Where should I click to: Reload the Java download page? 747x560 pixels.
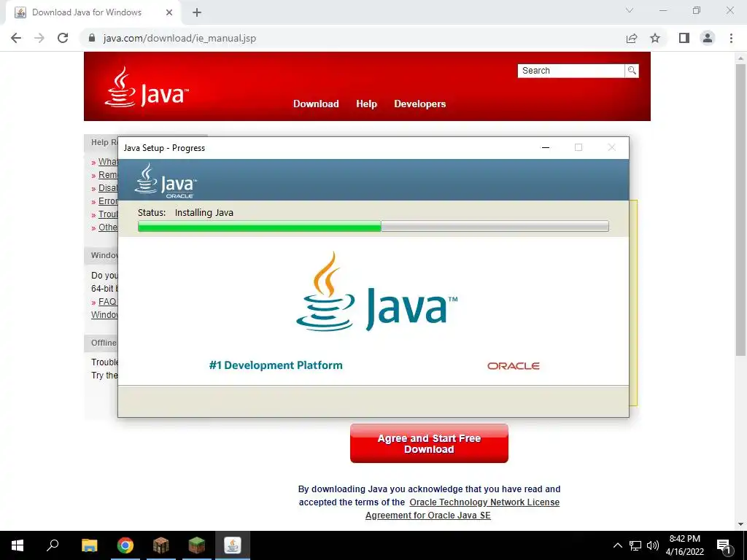tap(63, 38)
